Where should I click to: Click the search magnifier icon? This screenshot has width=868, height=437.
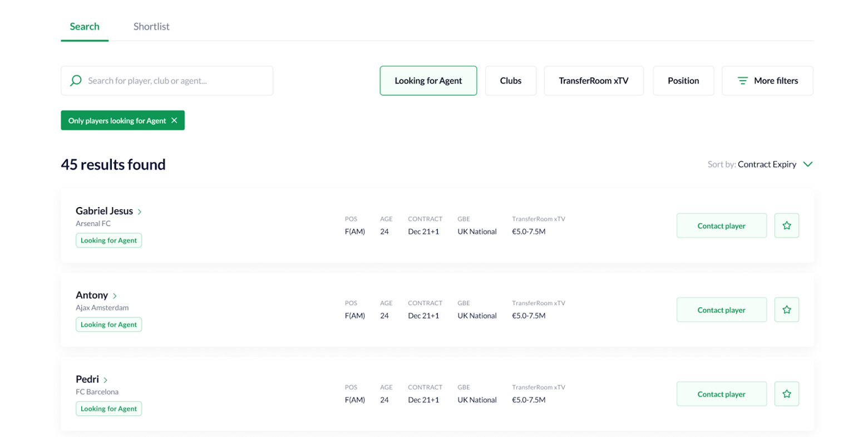pos(76,81)
